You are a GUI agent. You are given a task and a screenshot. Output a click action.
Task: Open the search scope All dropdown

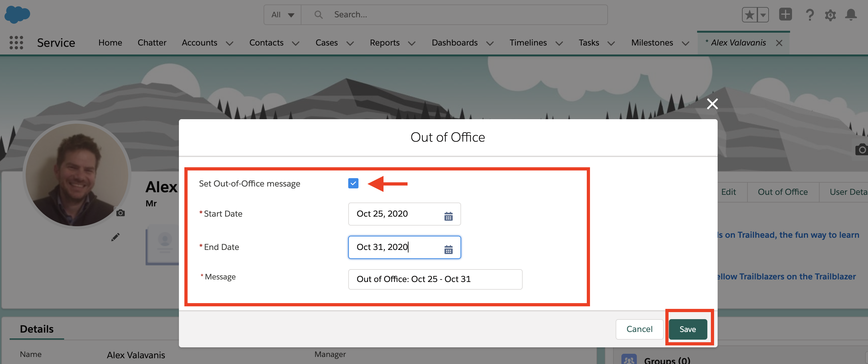tap(282, 15)
